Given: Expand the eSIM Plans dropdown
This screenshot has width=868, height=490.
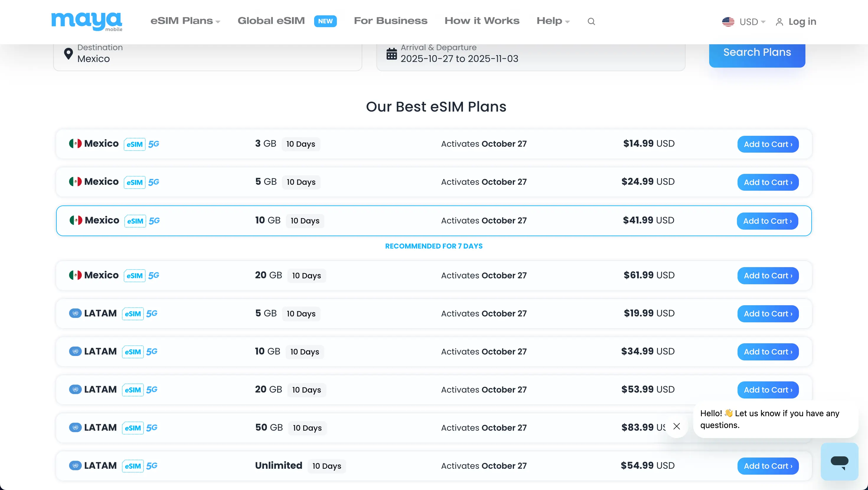Looking at the screenshot, I should point(185,21).
